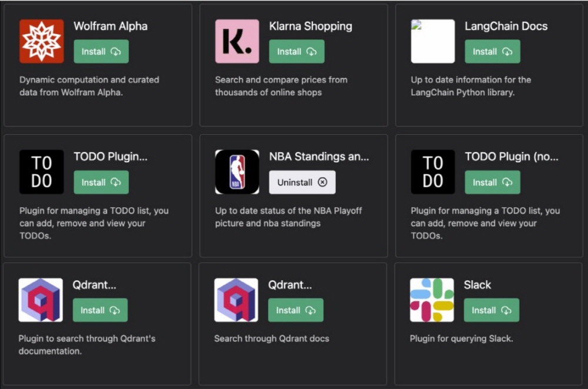This screenshot has width=588, height=389.
Task: Uninstall the NBA Standings plugin
Action: (x=302, y=182)
